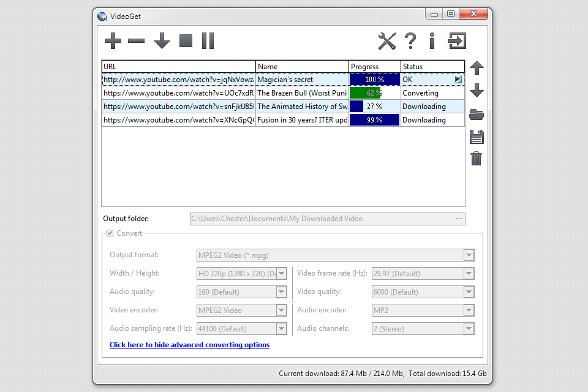
Task: Click the plus icon to add video
Action: 113,41
